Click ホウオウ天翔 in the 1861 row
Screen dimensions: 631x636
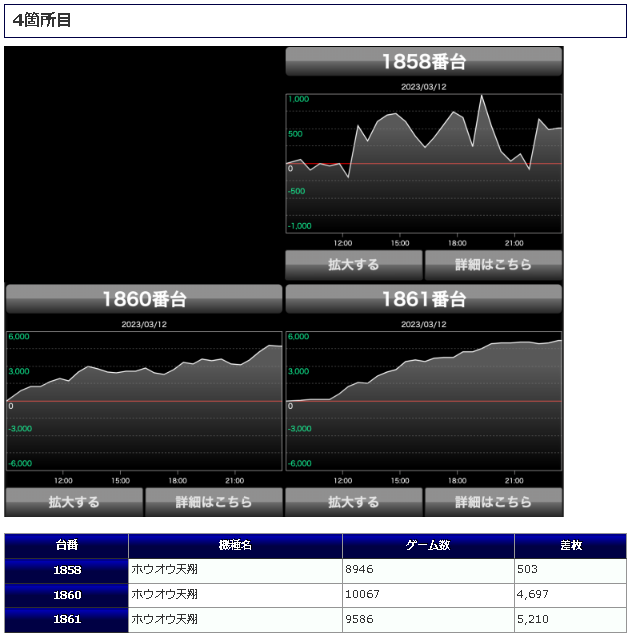[164, 619]
